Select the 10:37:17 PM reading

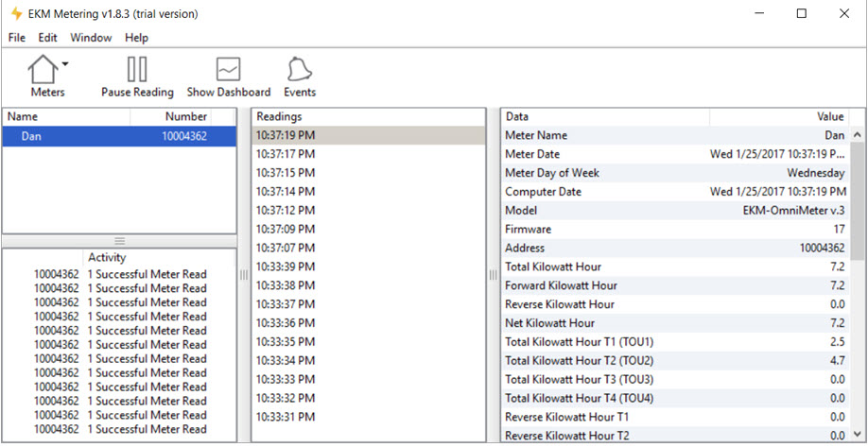286,154
